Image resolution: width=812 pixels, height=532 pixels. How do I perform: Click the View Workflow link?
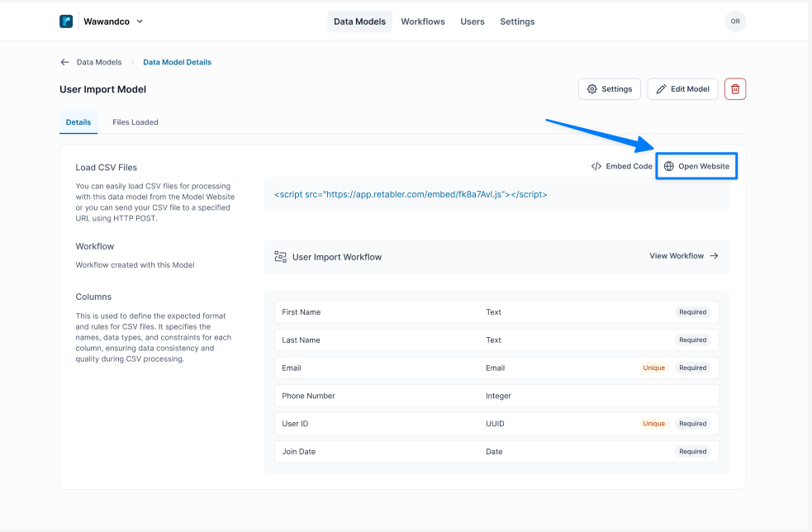coord(683,256)
